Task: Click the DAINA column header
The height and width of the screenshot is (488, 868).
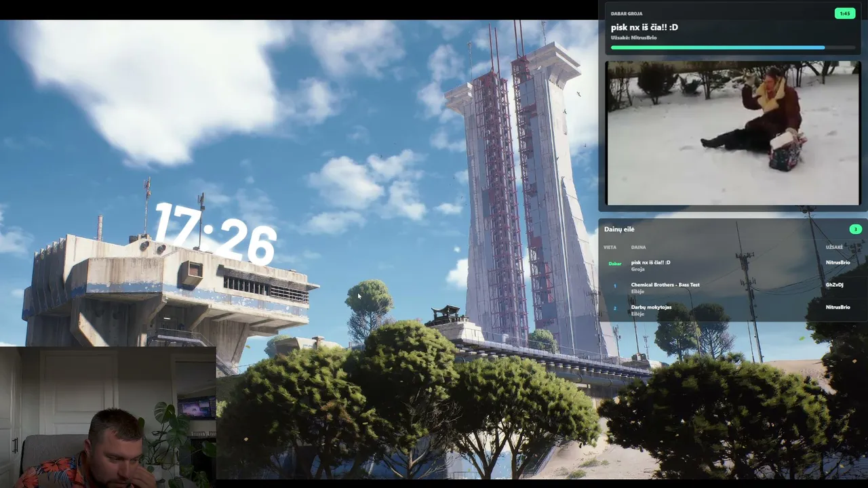Action: point(638,247)
